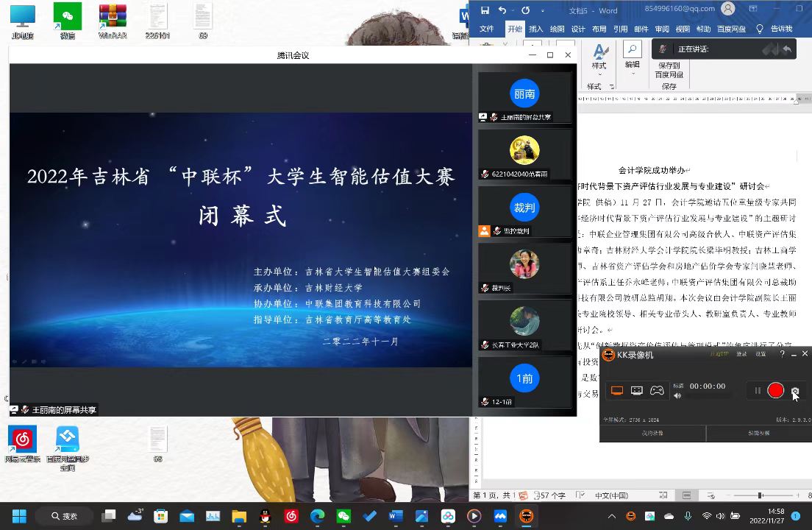Click the pause button in KK recorder
The width and height of the screenshot is (812, 530).
point(758,391)
